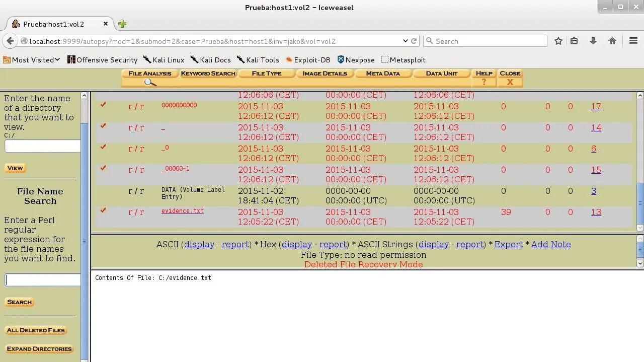Open deleted file _00000~1
644x362 pixels.
pyautogui.click(x=176, y=169)
